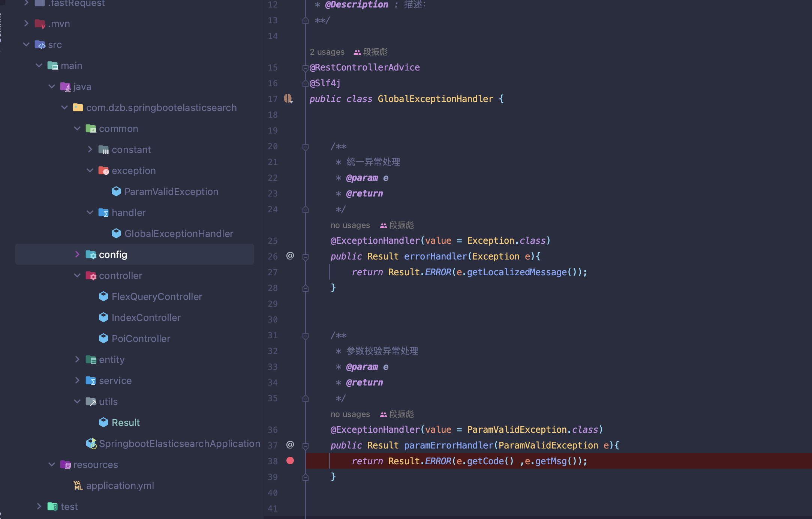812x519 pixels.
Task: Click the Result class icon
Action: [x=103, y=423]
